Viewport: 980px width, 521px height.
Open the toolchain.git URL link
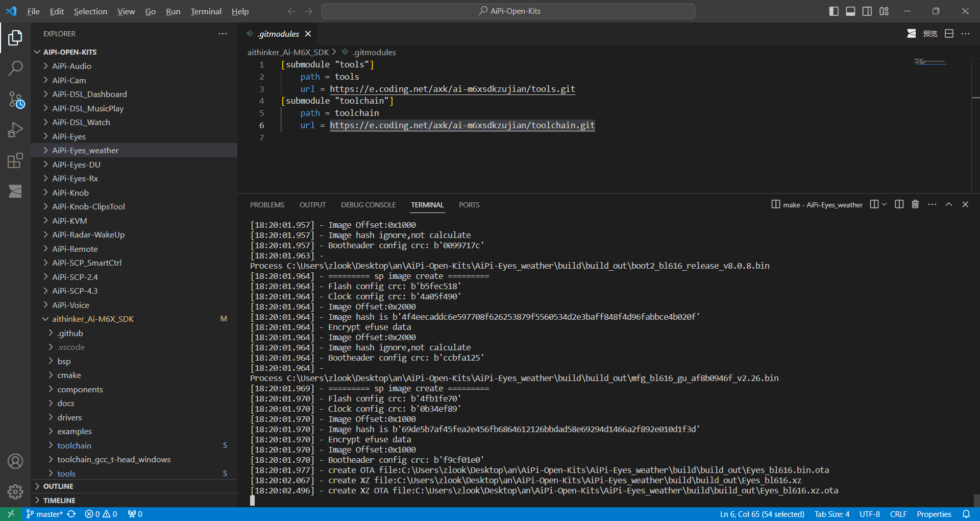coord(462,125)
